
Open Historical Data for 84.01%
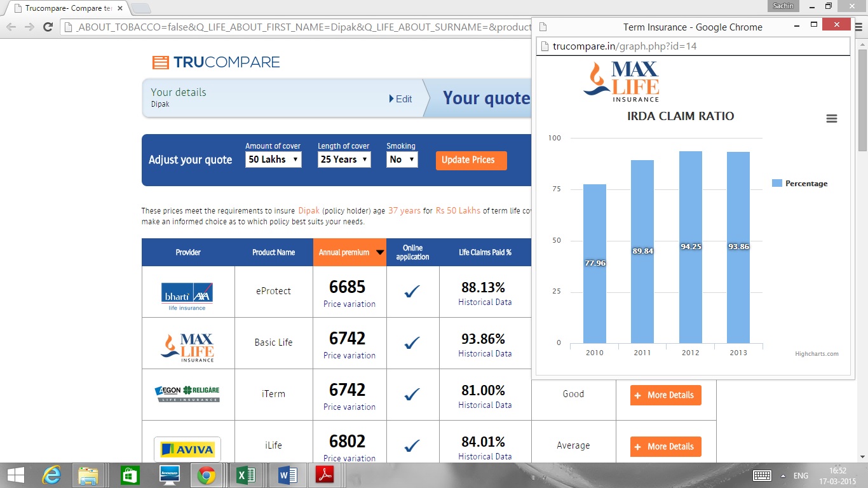click(x=485, y=457)
